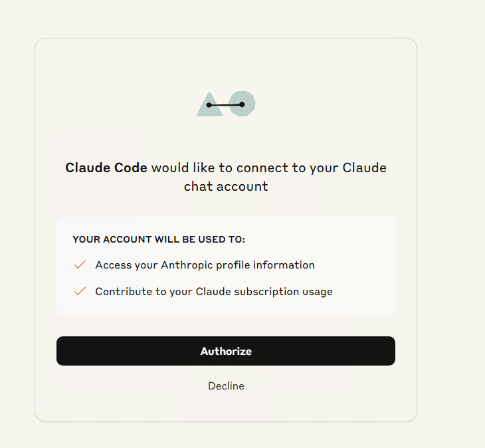Select the 'Access your Anthropic profile information' text
Image resolution: width=485 pixels, height=448 pixels.
(205, 265)
